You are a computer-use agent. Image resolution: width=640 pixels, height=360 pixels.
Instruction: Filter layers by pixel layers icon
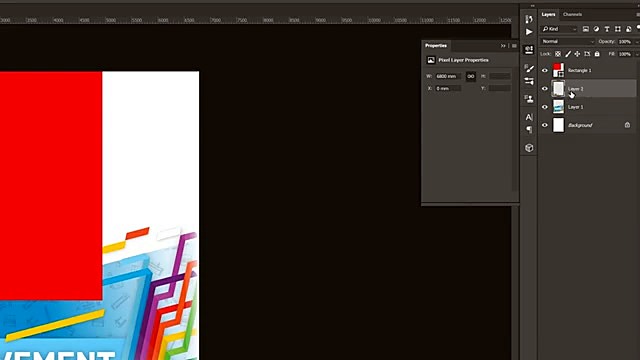586,29
